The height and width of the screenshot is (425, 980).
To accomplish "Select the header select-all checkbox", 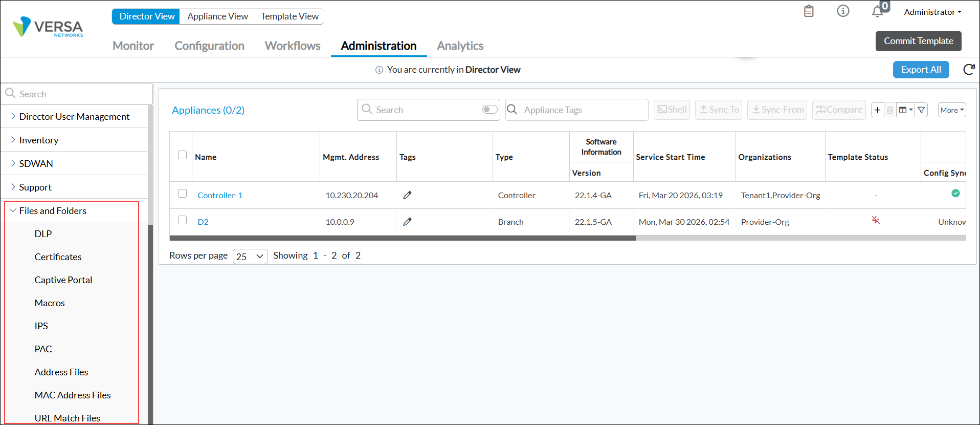I will point(182,155).
